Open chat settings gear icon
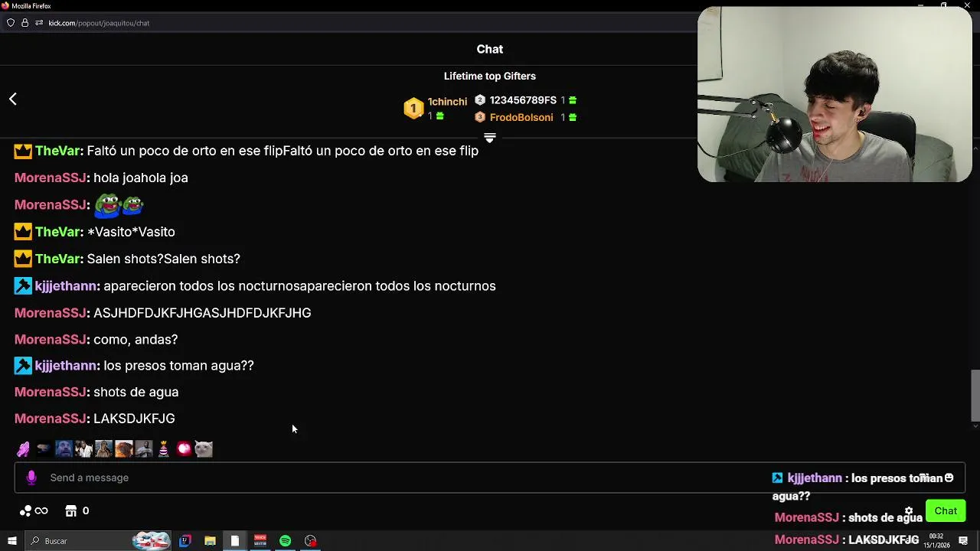 pyautogui.click(x=909, y=511)
